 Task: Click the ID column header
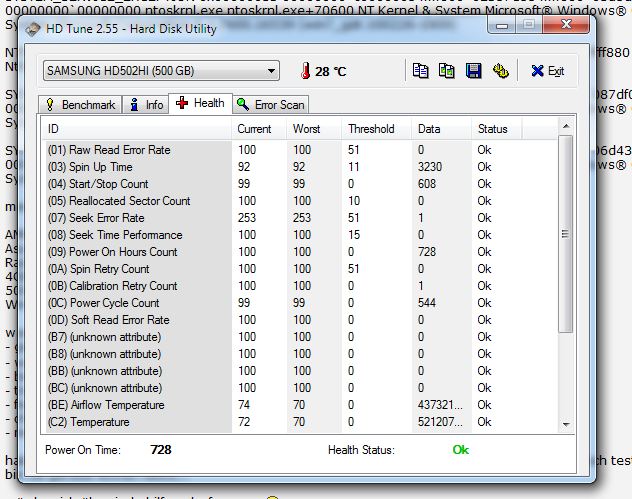pyautogui.click(x=137, y=129)
